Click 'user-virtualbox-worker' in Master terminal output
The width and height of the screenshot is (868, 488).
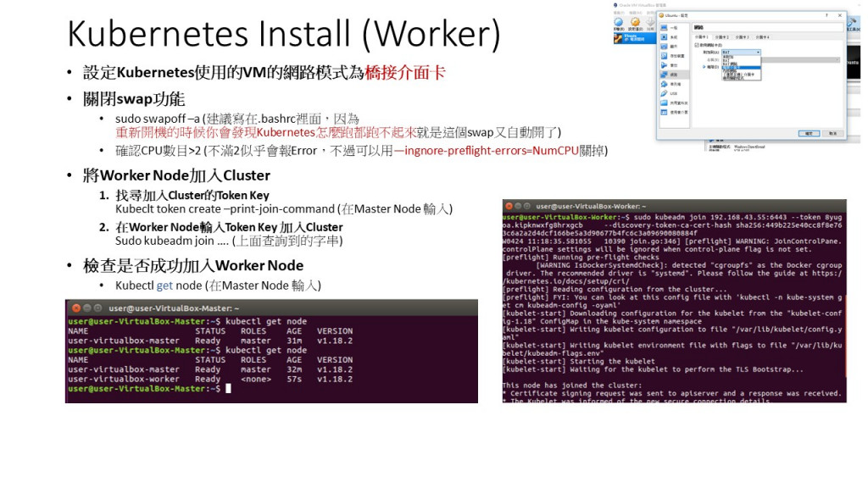(124, 380)
